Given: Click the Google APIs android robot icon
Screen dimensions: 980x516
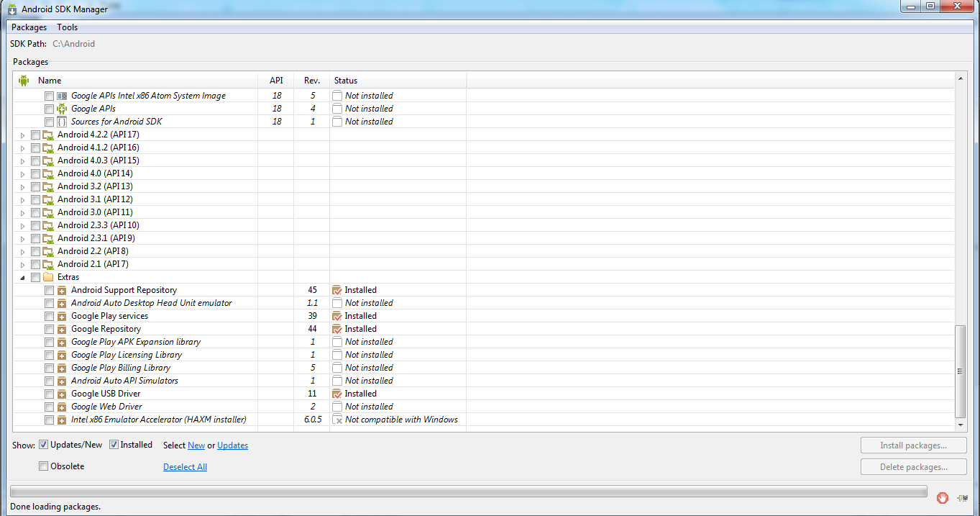Looking at the screenshot, I should (62, 109).
